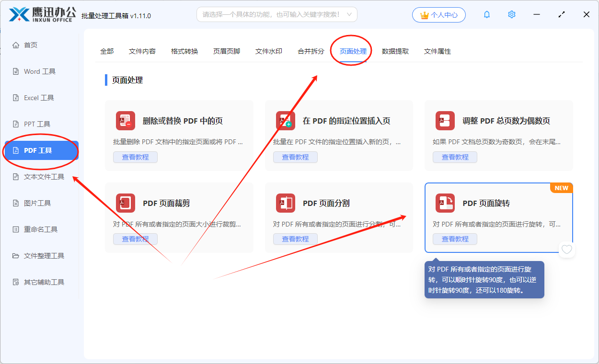The height and width of the screenshot is (364, 599).
Task: Click the 在 PDF 的指定位置插入页 tool icon
Action: pos(285,121)
